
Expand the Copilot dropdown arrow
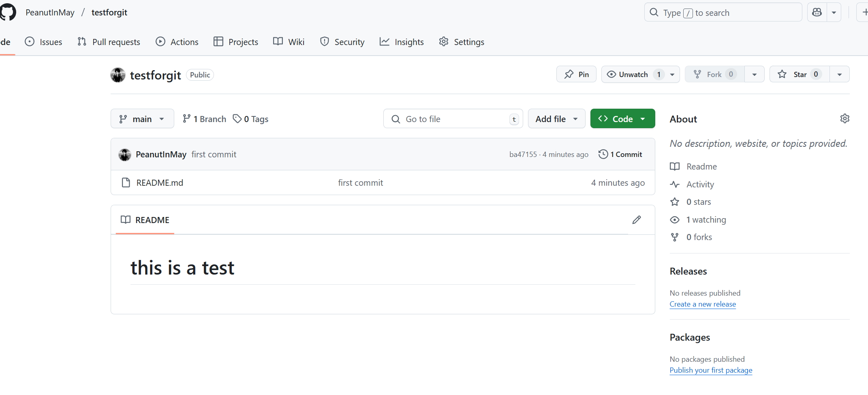(834, 13)
